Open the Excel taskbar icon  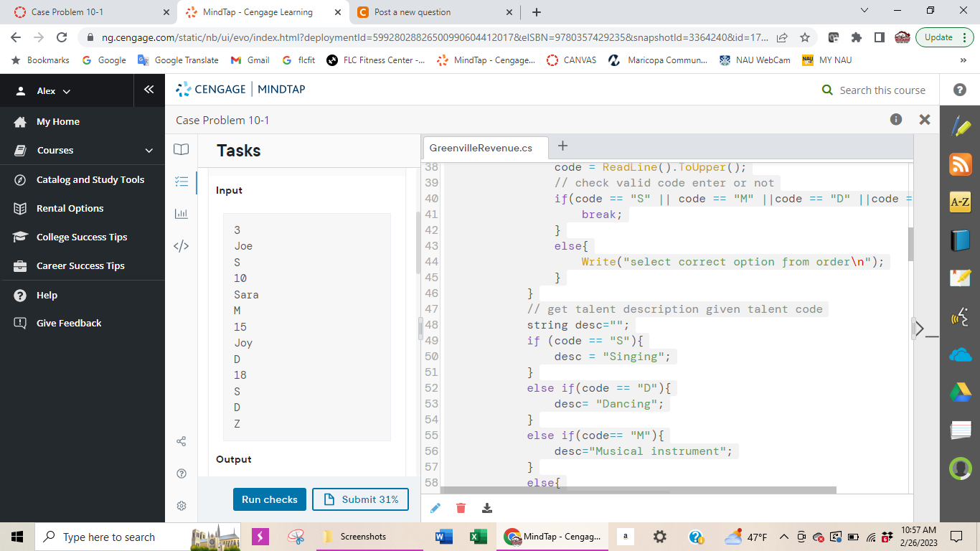479,537
